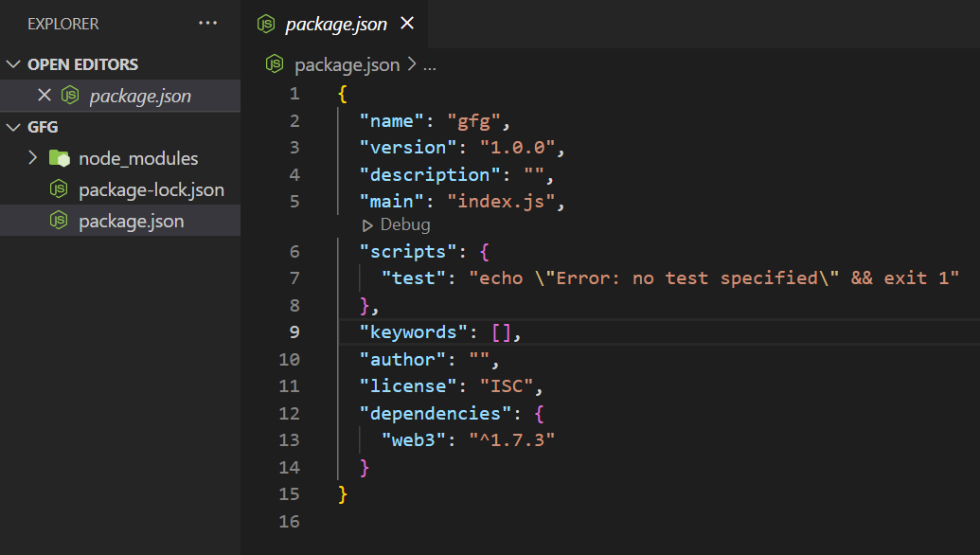Click the breadcrumb ellipsis after package.json
The height and width of the screenshot is (555, 980).
click(430, 65)
